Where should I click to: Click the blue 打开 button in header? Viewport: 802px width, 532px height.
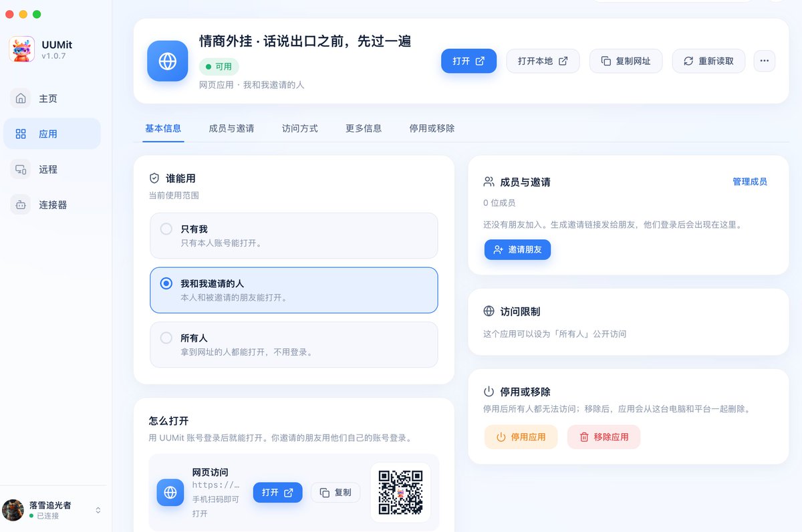coord(469,61)
